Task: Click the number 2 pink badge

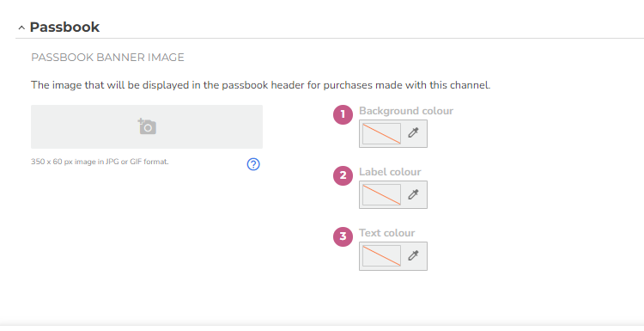Action: pos(343,175)
